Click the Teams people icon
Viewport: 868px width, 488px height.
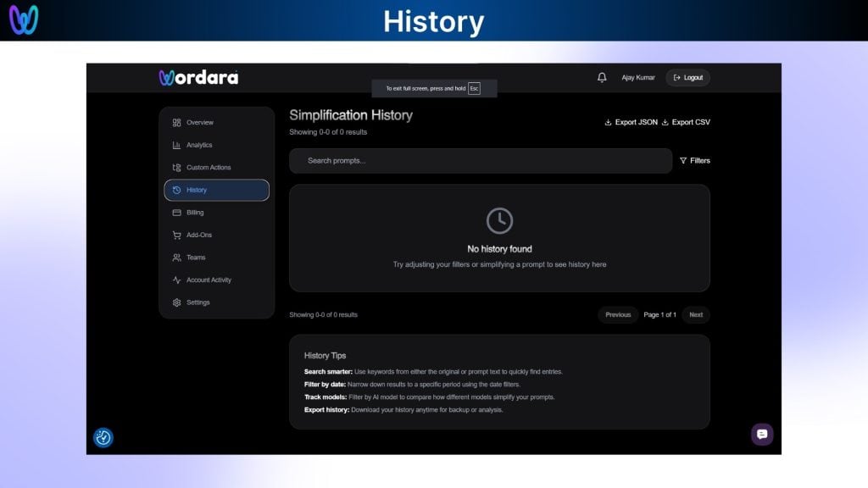click(x=176, y=257)
